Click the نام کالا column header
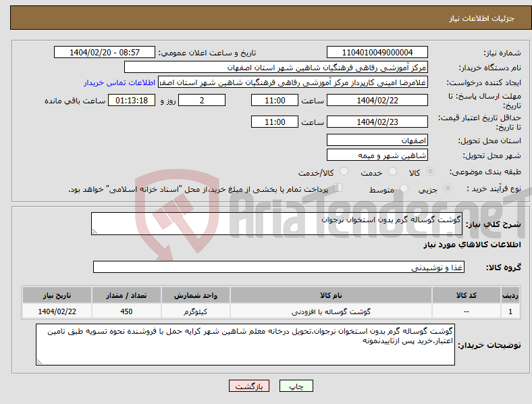This screenshot has width=532, height=404. click(331, 295)
